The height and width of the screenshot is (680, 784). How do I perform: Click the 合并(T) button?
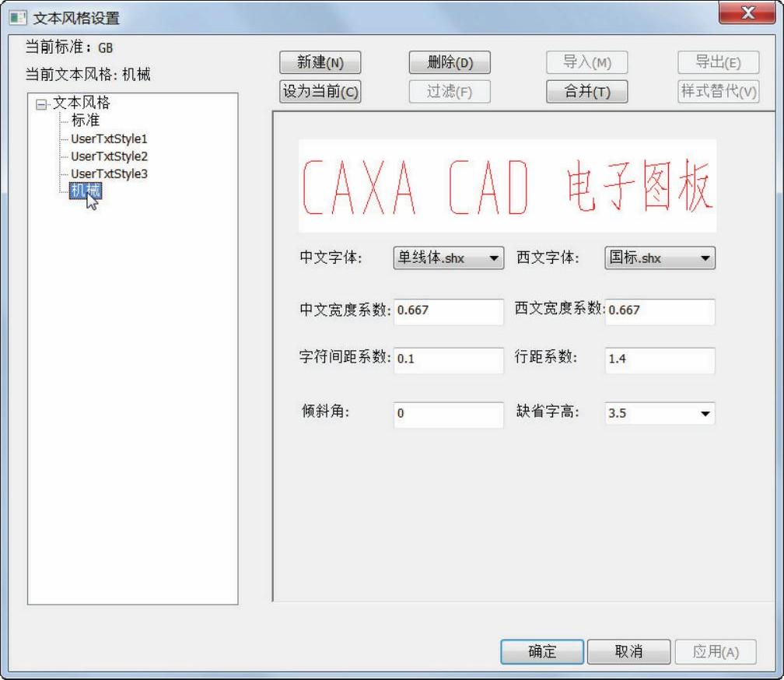coord(587,92)
